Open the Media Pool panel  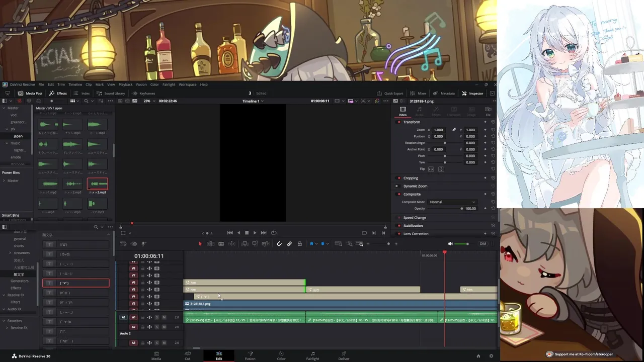coord(30,94)
